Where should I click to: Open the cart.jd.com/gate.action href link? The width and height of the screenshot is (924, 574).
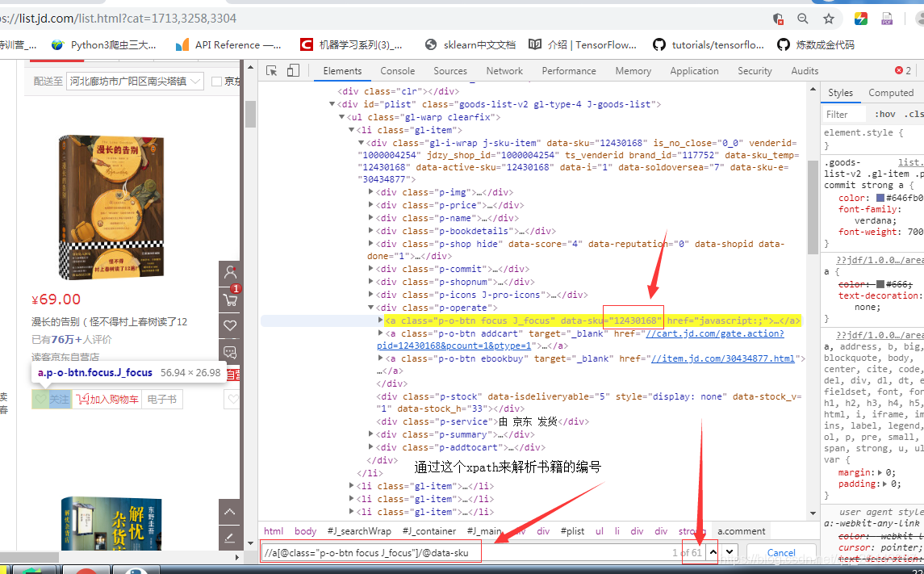click(715, 333)
